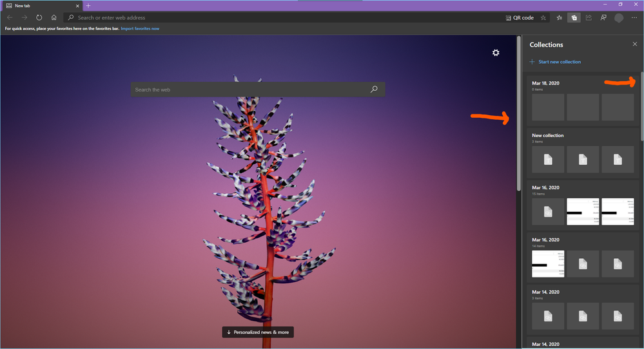Click document-icon thumbnail in 15 items collection

pyautogui.click(x=548, y=212)
